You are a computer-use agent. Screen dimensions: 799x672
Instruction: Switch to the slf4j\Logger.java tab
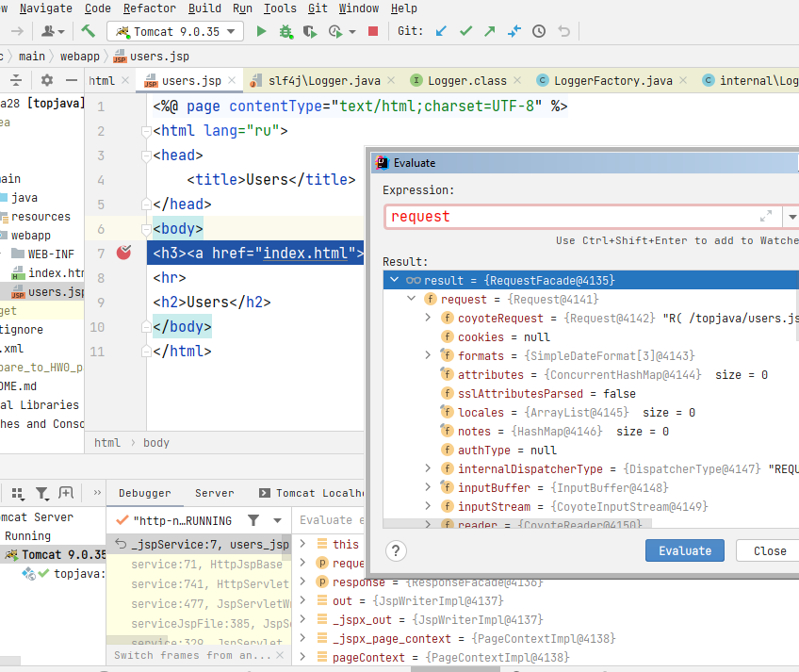coord(324,80)
